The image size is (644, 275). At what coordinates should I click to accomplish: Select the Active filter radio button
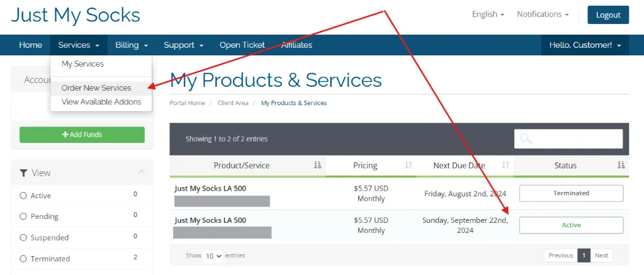pos(23,196)
